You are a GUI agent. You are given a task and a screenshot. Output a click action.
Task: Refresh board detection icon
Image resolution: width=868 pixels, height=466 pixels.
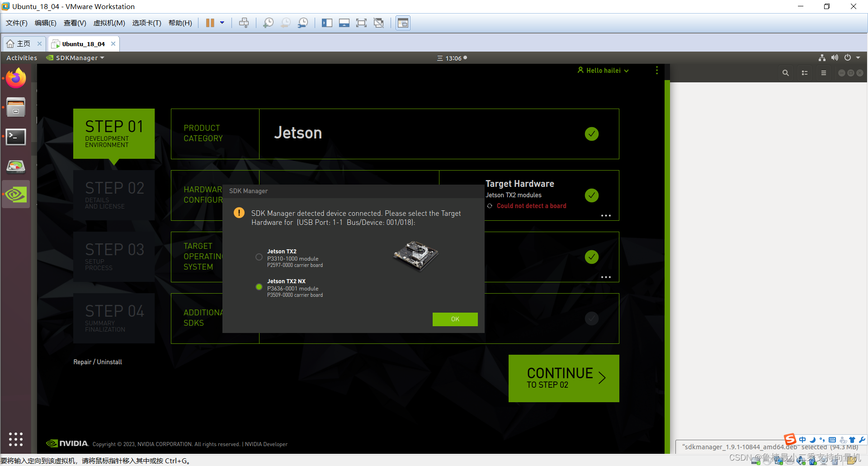click(x=490, y=206)
